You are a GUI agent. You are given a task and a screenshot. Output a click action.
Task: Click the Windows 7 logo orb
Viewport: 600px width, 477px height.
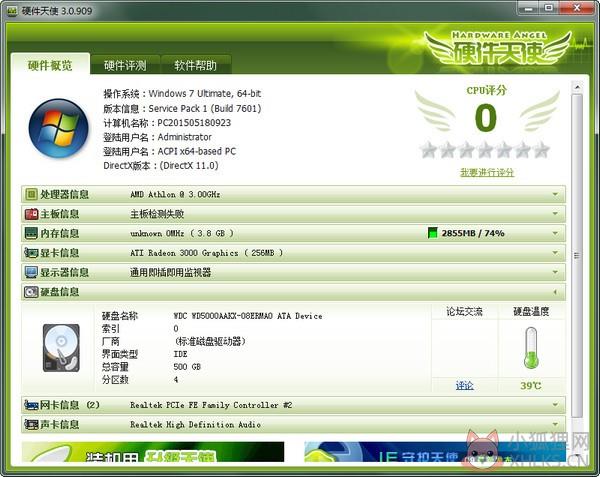coord(59,128)
